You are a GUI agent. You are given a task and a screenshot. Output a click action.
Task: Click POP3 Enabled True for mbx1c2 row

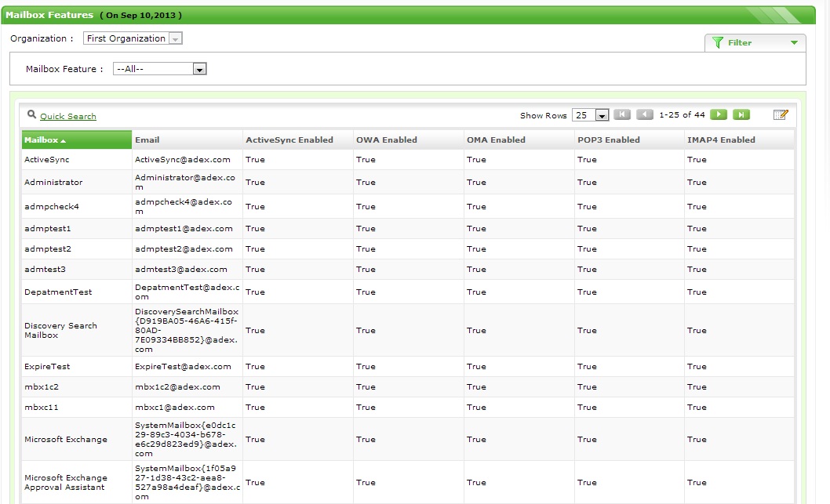[587, 387]
